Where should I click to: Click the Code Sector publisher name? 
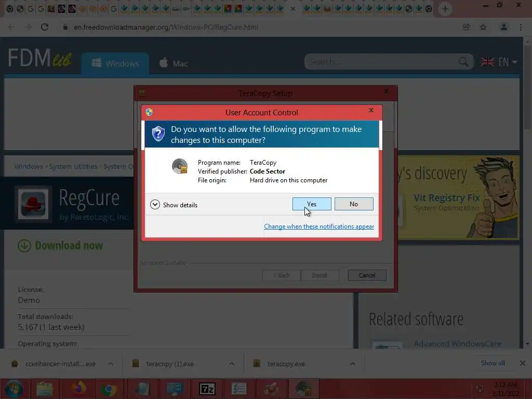pyautogui.click(x=268, y=171)
